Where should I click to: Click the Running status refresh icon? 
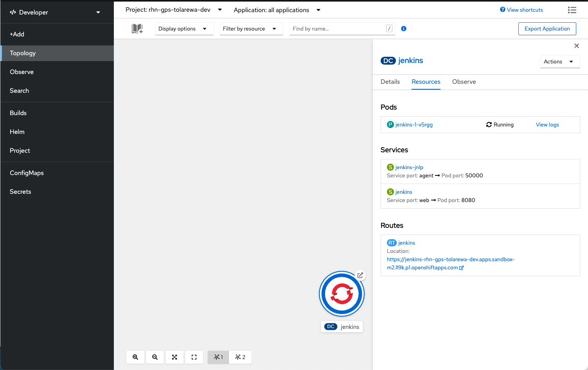click(489, 125)
